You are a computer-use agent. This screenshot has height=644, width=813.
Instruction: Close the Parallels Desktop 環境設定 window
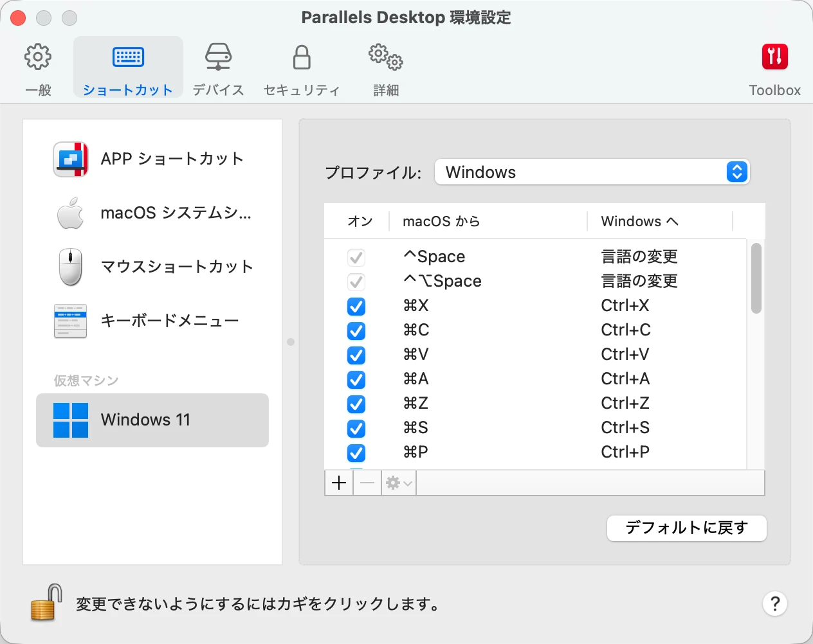coord(18,18)
